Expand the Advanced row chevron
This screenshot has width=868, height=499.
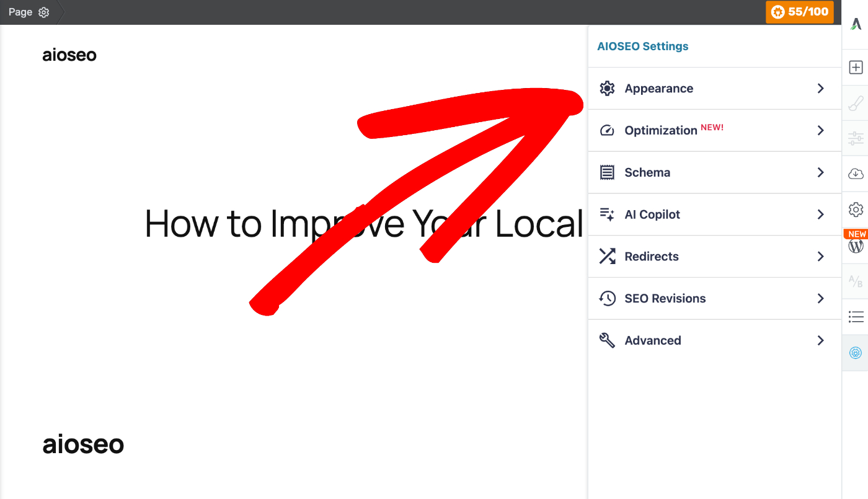pyautogui.click(x=820, y=340)
